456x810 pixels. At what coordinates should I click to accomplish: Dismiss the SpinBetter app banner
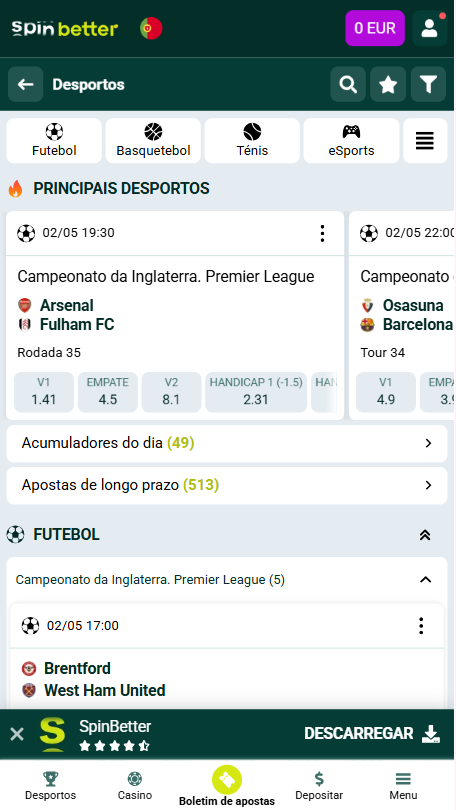[x=17, y=734]
